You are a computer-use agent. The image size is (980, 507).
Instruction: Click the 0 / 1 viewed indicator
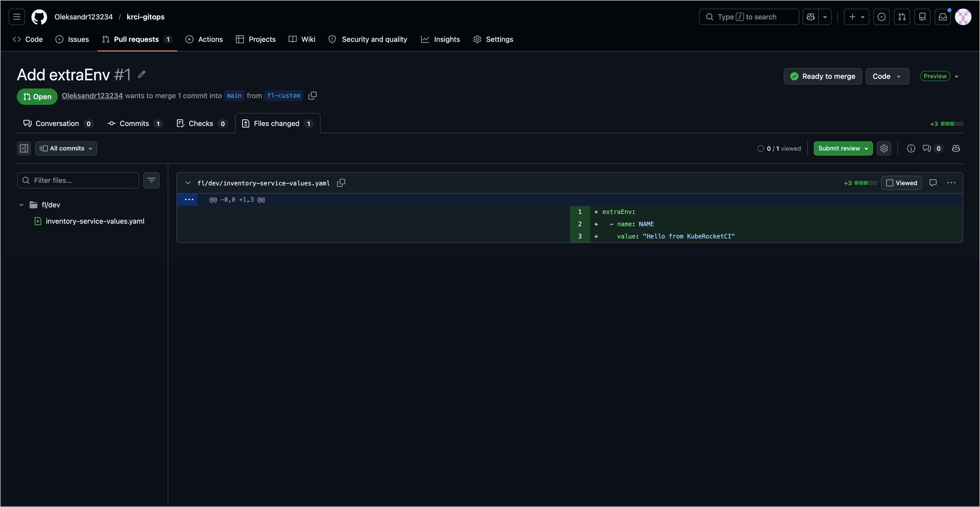tap(779, 148)
